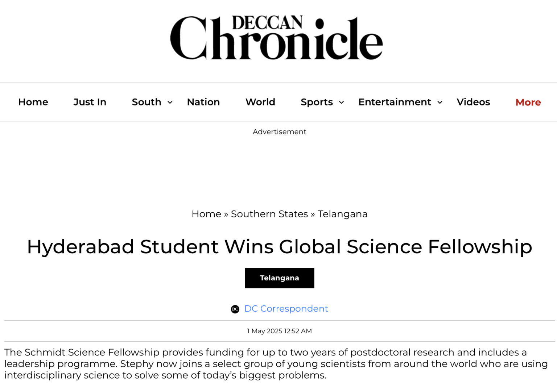Screen dimensions: 557x392
Task: Select the Home menu item
Action: coord(33,102)
